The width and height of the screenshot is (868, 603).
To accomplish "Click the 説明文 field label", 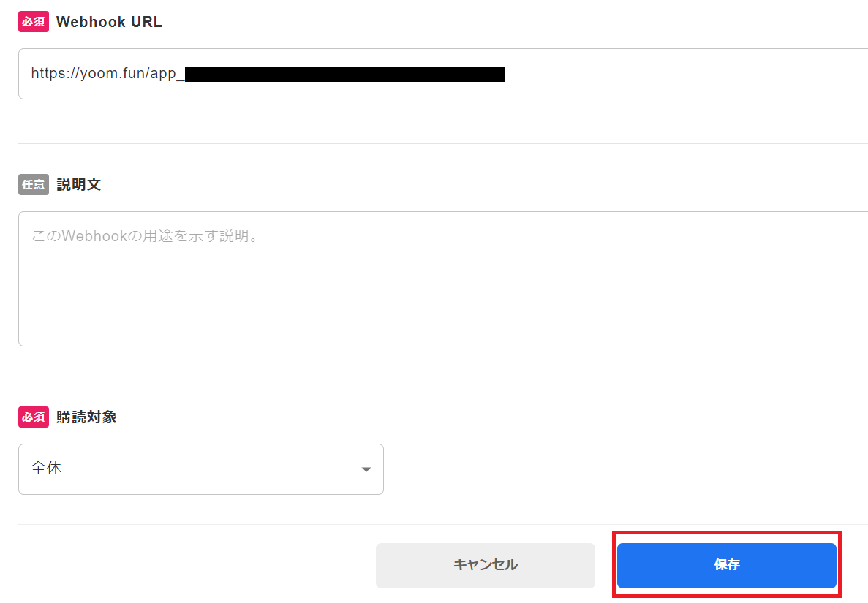I will pyautogui.click(x=78, y=185).
